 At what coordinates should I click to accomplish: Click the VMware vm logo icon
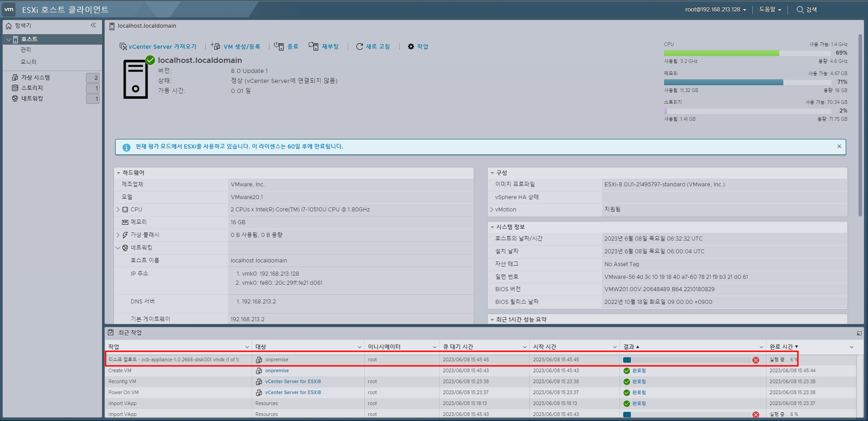[9, 9]
